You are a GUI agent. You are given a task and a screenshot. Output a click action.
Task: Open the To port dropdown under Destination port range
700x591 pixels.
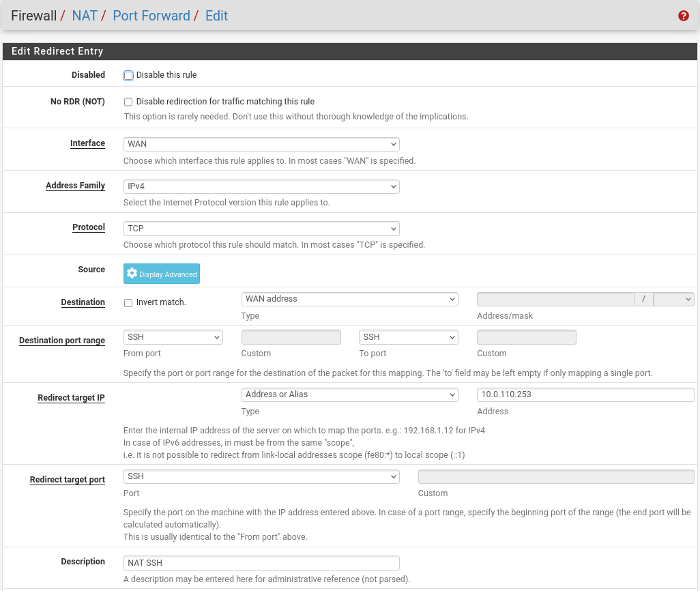[x=408, y=336]
